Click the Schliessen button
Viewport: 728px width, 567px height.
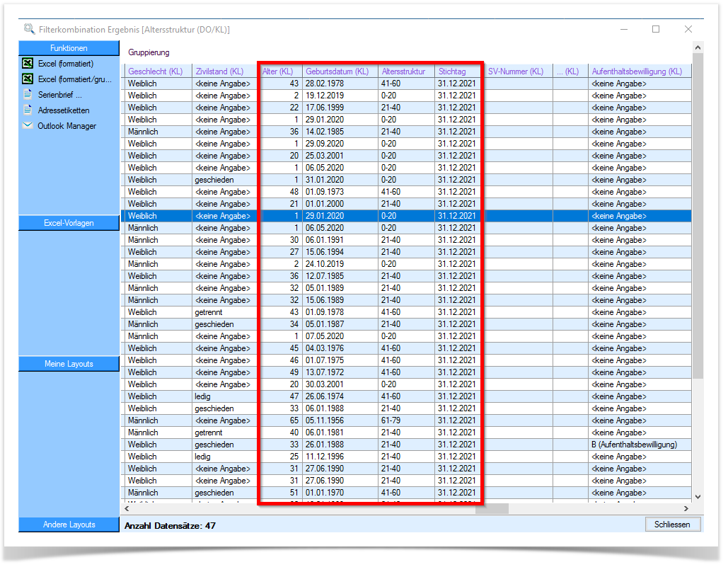click(672, 525)
